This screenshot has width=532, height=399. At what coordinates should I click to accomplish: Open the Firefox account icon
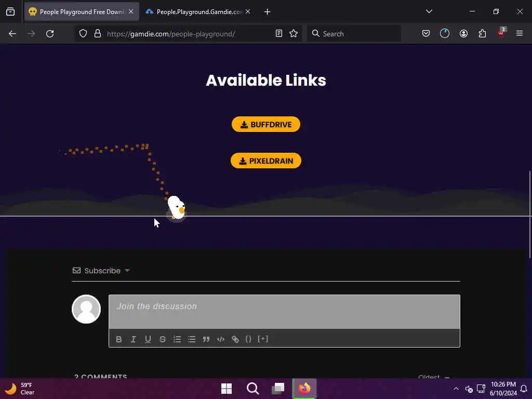464,34
